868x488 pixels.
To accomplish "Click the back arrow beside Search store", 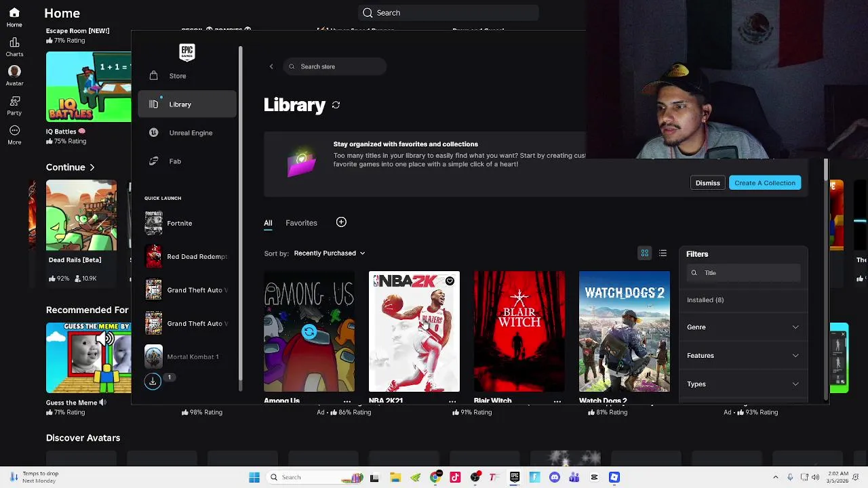I will [x=271, y=66].
